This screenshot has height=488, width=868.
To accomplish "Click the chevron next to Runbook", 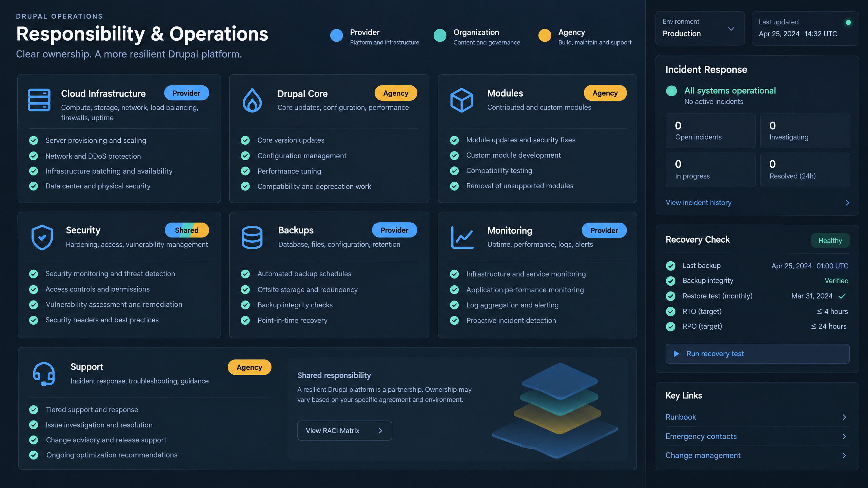I will point(844,417).
